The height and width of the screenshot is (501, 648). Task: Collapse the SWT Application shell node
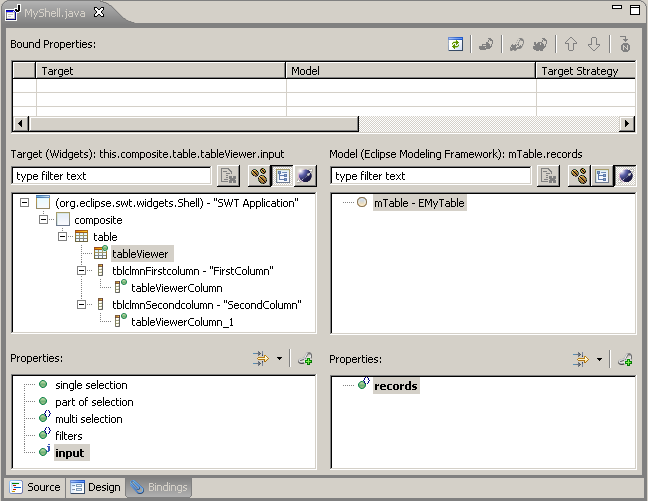(x=25, y=203)
